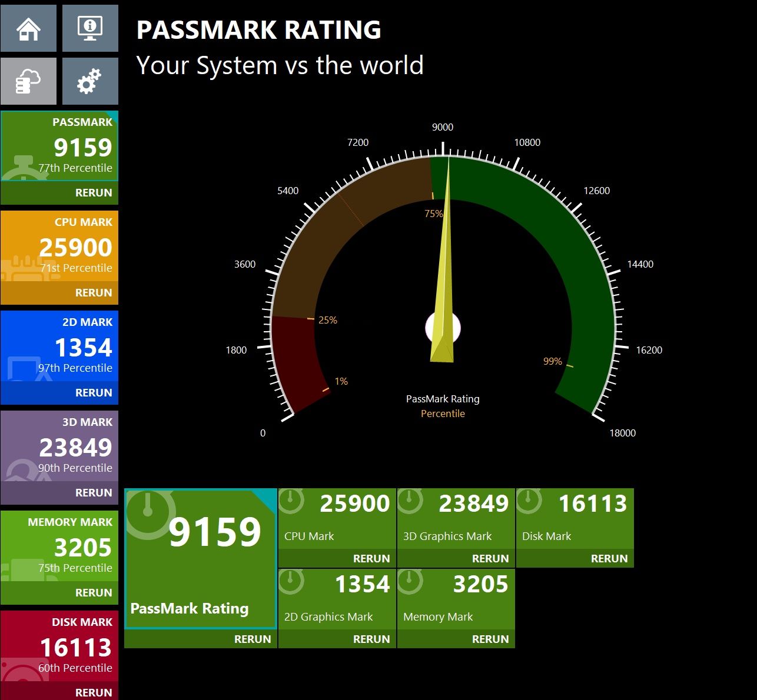This screenshot has height=700, width=757.
Task: Click the 'Your System vs the world' subtitle
Action: click(x=280, y=65)
